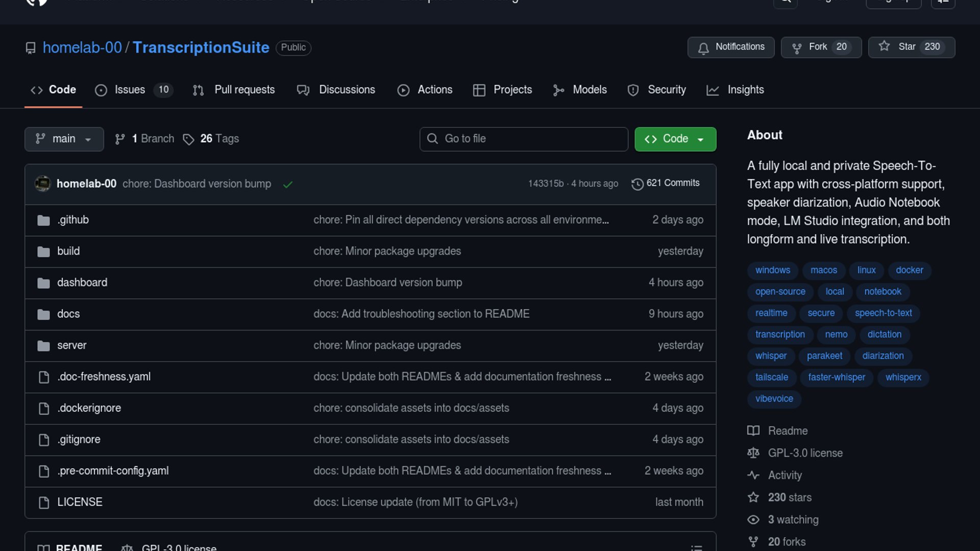Image resolution: width=980 pixels, height=551 pixels.
Task: Click the Fork icon button
Action: tap(797, 48)
